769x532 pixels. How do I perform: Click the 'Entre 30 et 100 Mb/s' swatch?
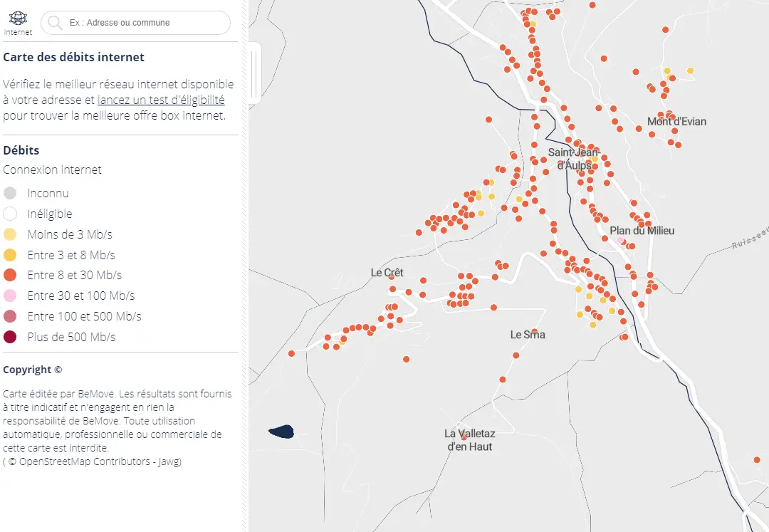tap(10, 296)
